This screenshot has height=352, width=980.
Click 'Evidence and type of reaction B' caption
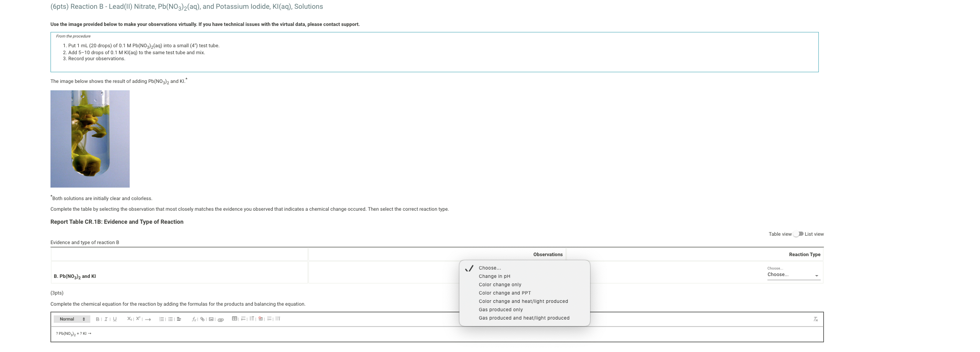click(x=85, y=242)
